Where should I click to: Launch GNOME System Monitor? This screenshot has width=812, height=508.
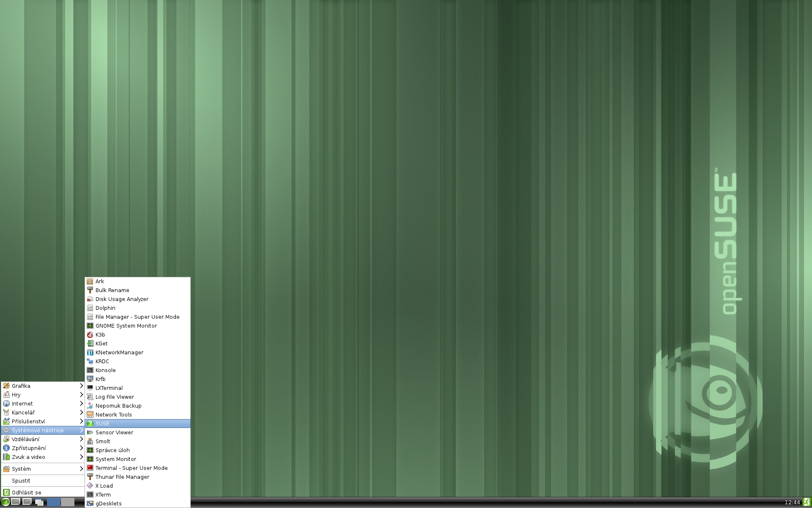click(137, 326)
